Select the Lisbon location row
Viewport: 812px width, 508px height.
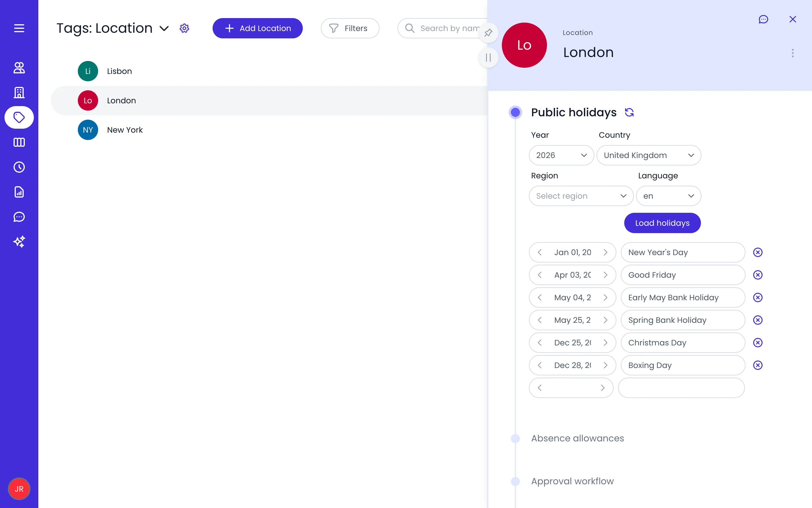click(x=268, y=71)
